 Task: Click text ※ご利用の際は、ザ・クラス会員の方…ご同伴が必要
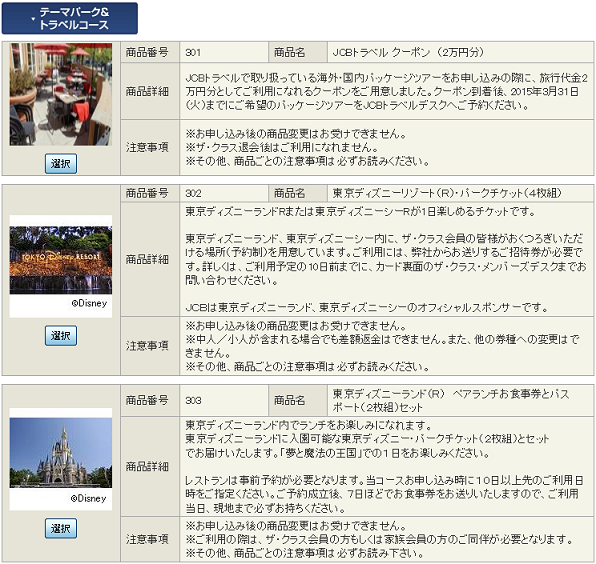[x=379, y=539]
